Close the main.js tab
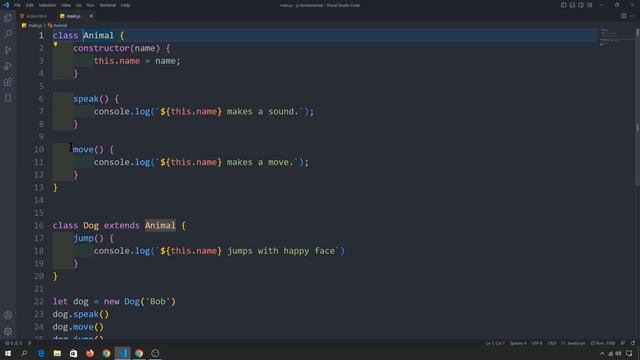Screen dimensions: 640x360 pos(91,16)
